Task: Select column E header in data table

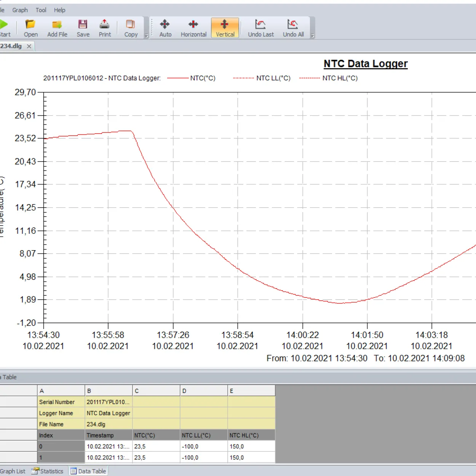Action: (251, 391)
